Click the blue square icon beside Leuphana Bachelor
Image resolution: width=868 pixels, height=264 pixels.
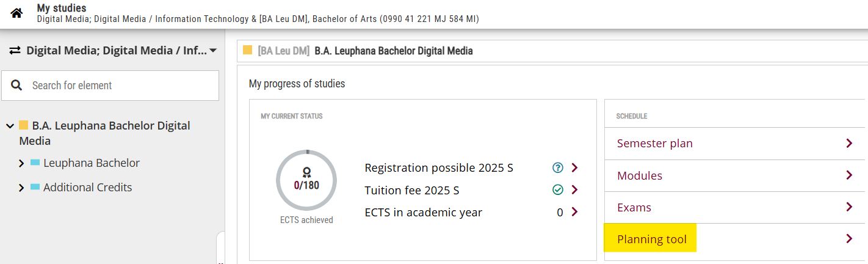[x=35, y=163]
